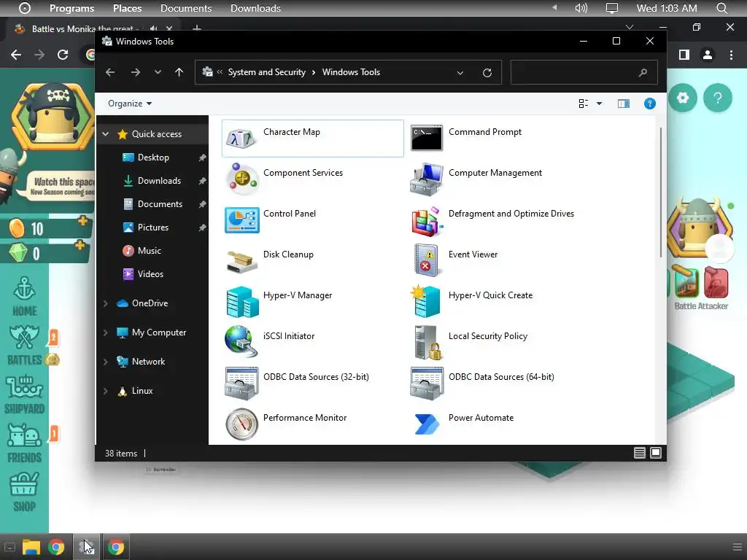Switch to details view in status bar

640,453
